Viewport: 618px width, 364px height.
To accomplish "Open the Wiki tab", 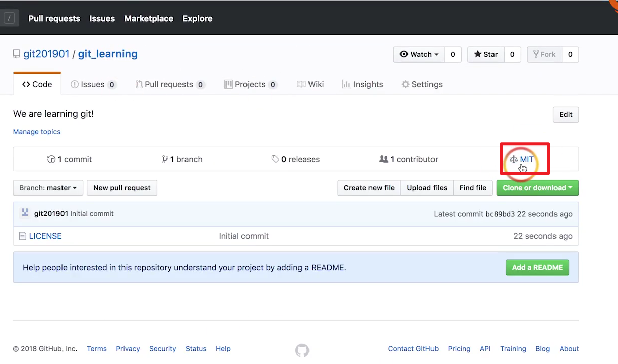I will (x=311, y=84).
